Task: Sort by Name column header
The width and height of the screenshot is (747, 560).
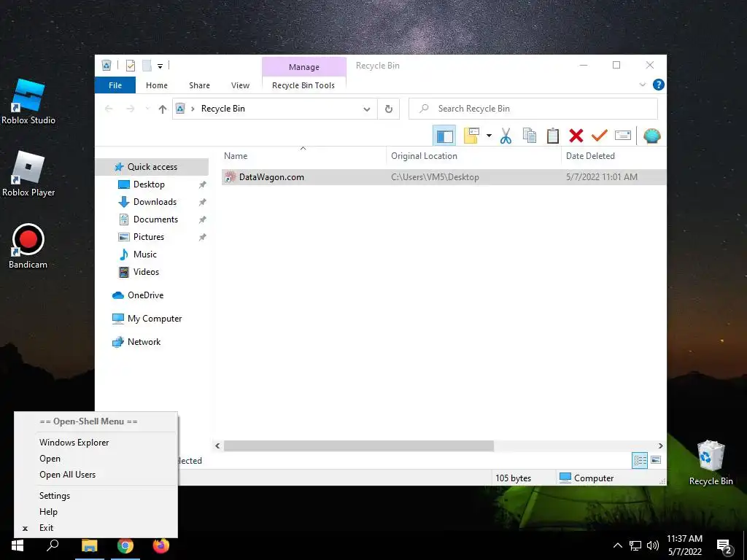Action: pos(303,156)
